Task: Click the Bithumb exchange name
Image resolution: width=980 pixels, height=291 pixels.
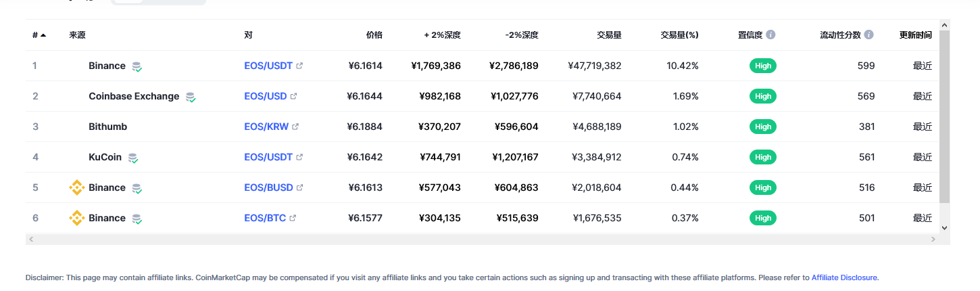Action: tap(107, 127)
